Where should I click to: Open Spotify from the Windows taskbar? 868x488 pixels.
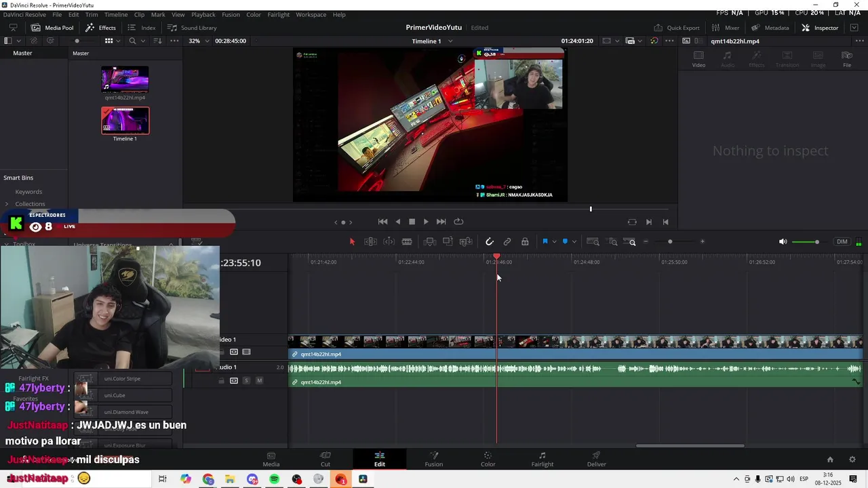[275, 479]
